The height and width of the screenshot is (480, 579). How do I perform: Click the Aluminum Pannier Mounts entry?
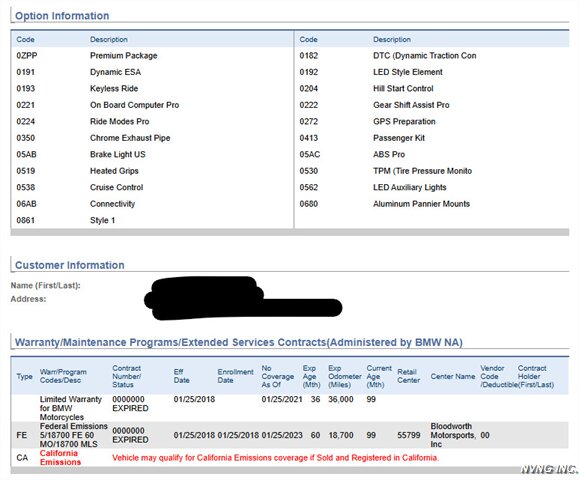pos(421,204)
